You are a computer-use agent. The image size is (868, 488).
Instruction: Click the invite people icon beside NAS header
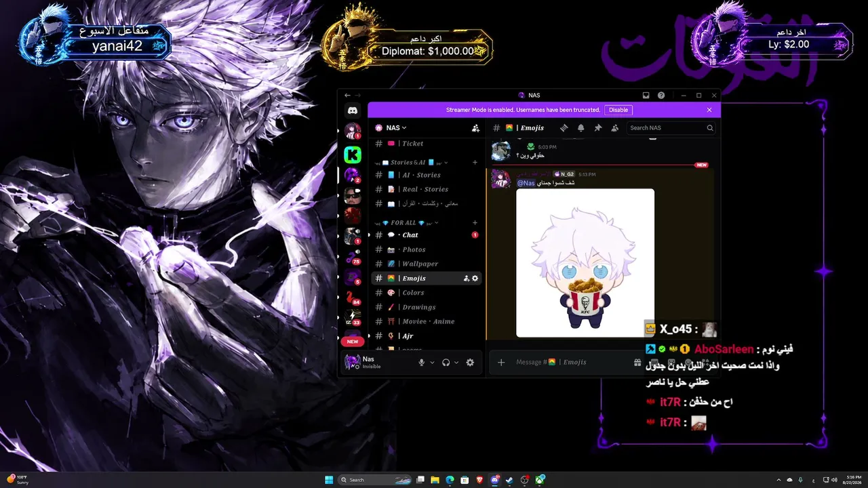[475, 127]
